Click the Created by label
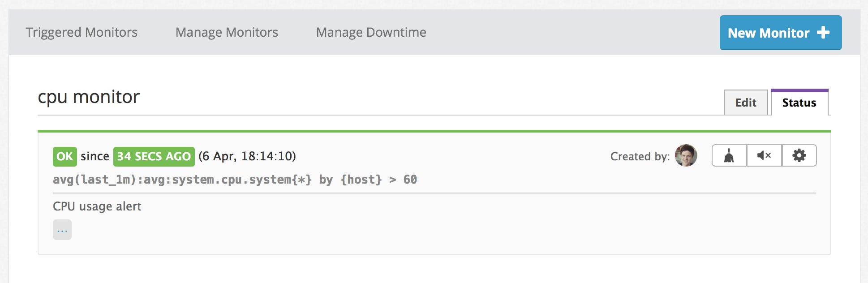Screen dimensions: 868x283 coord(640,156)
